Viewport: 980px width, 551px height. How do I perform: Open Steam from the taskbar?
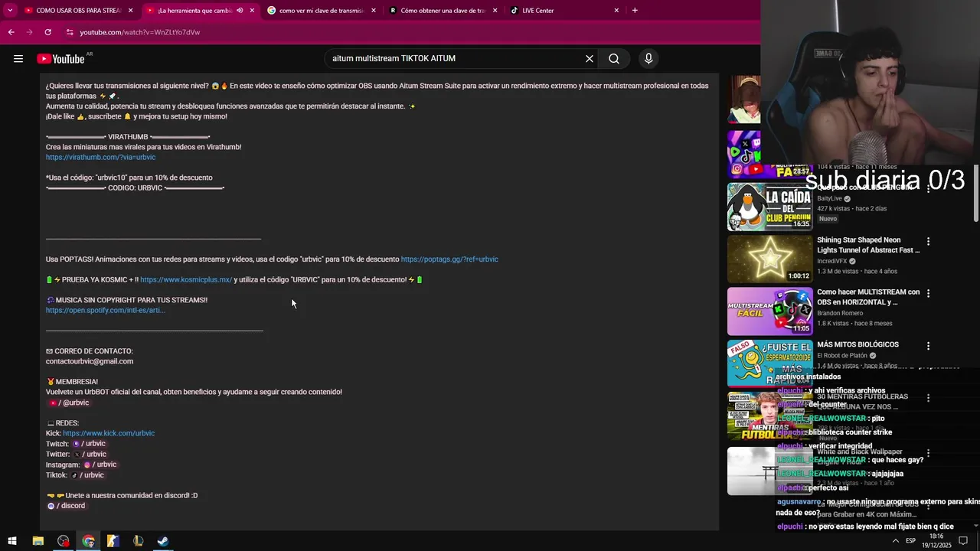tap(163, 541)
